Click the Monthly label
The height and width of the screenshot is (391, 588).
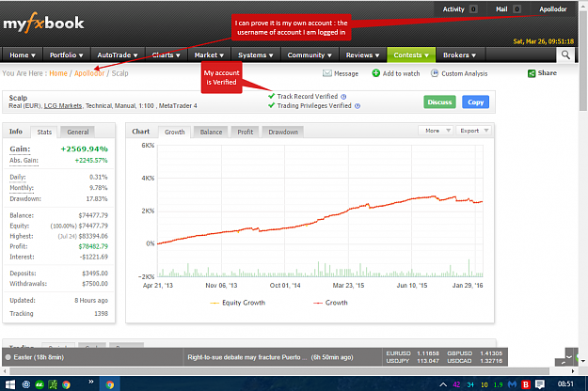[x=22, y=188]
